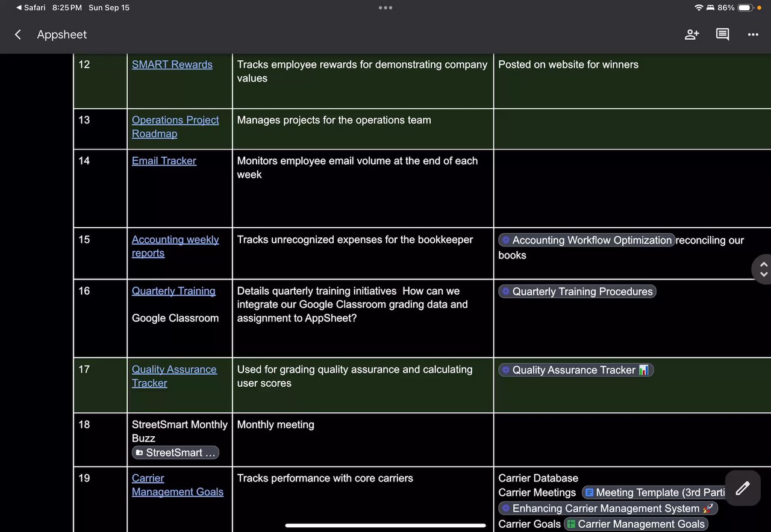Return to Safari via the status bar back link

[31, 8]
